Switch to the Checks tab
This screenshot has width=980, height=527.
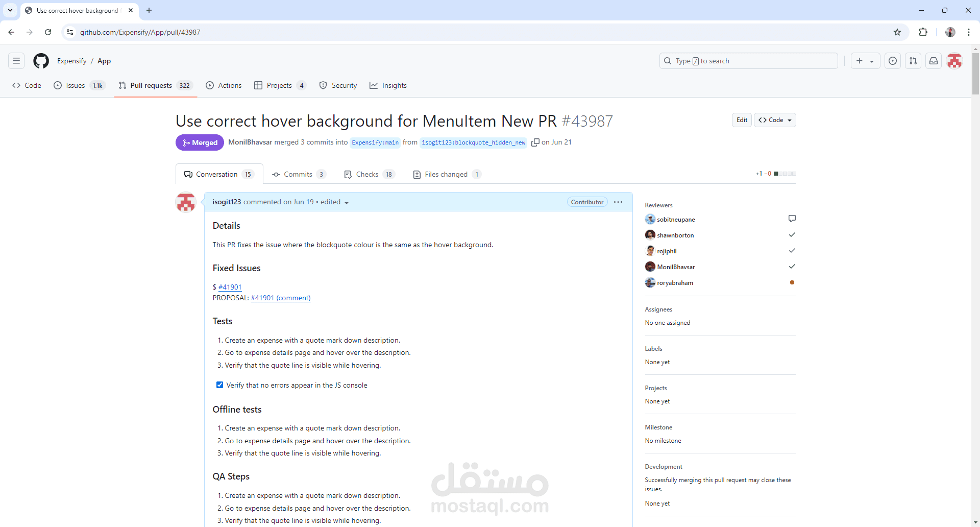370,174
